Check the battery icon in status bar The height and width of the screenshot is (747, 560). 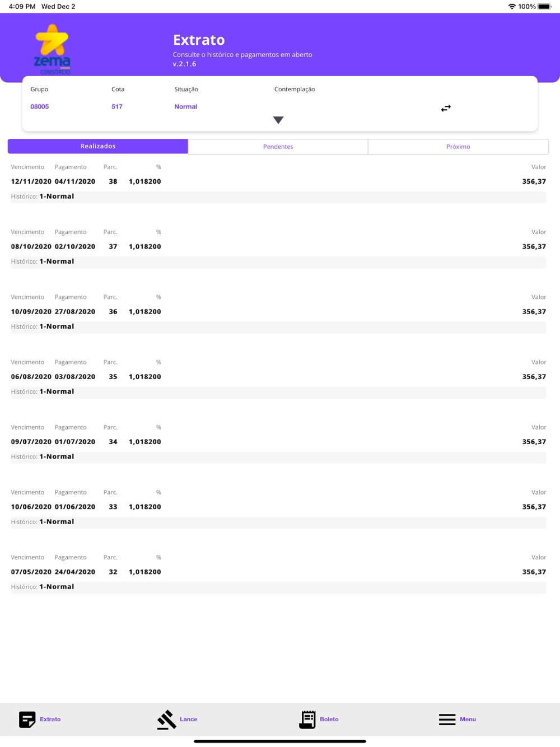(545, 7)
